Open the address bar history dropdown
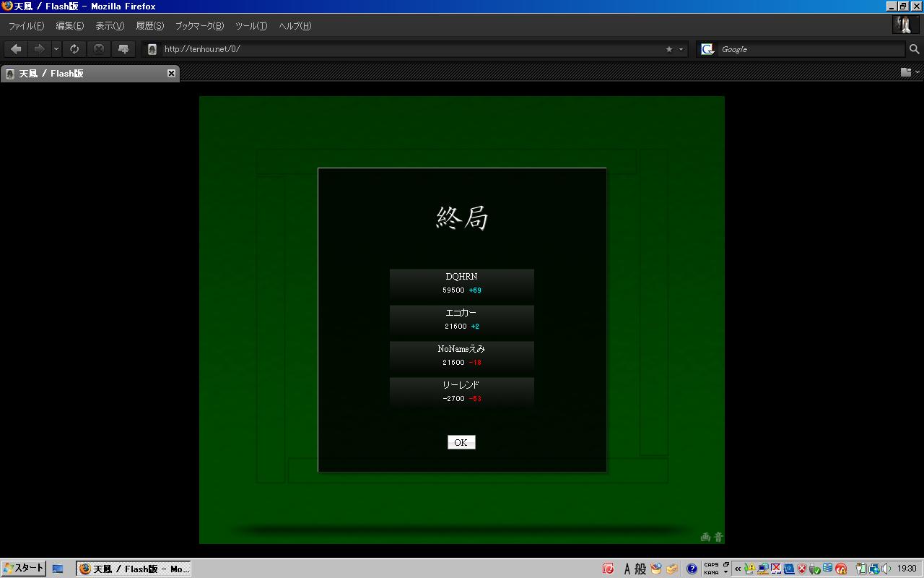 pyautogui.click(x=681, y=49)
